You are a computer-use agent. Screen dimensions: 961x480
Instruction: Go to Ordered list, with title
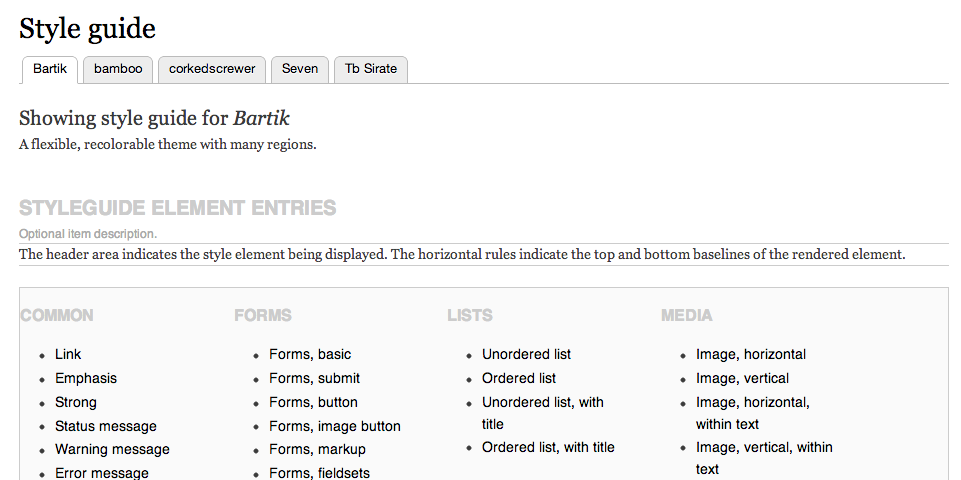tap(548, 448)
